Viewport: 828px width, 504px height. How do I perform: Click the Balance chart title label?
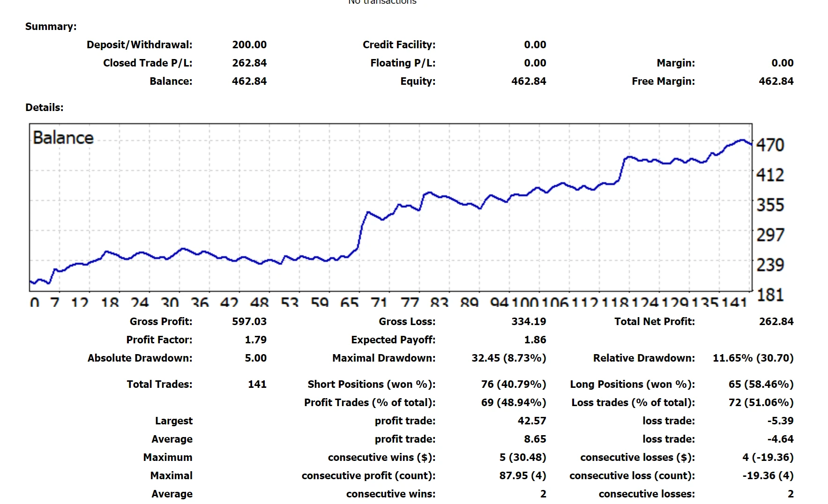coord(63,138)
